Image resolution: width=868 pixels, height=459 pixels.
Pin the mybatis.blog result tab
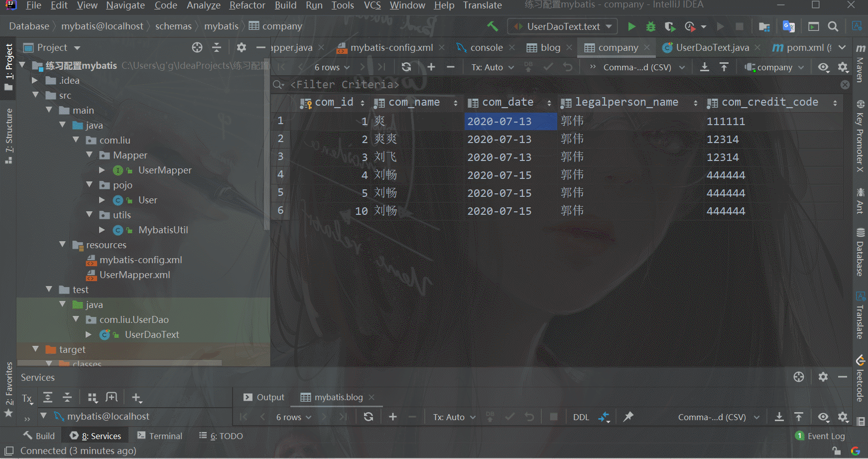[x=628, y=417]
